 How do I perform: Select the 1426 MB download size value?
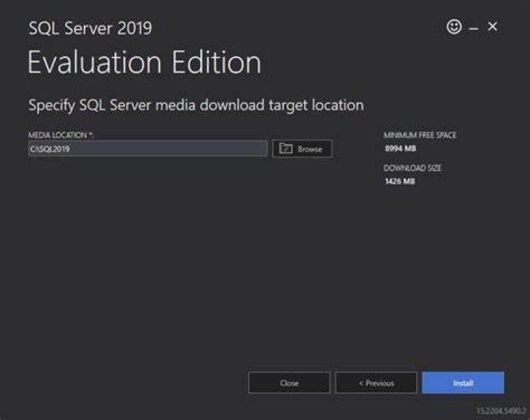pyautogui.click(x=400, y=181)
